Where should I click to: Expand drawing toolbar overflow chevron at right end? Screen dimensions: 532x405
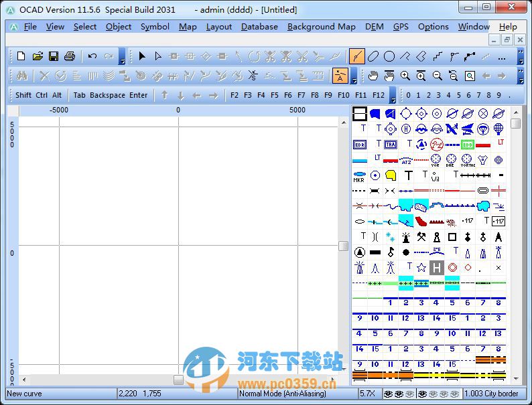pos(521,56)
